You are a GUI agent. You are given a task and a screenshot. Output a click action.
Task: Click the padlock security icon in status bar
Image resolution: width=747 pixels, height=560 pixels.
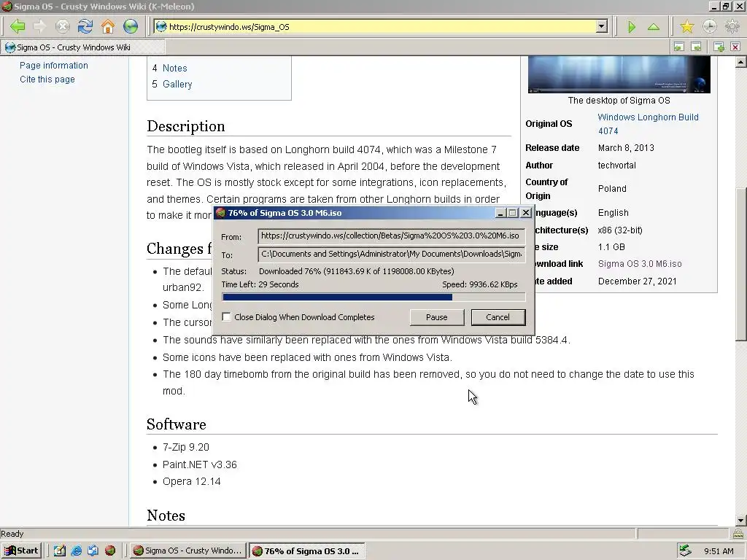point(738,533)
